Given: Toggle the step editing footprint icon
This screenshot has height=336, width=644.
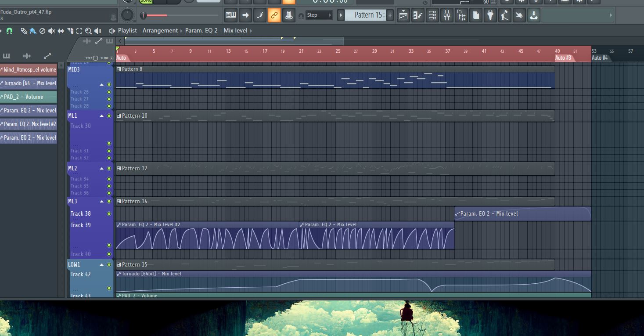Looking at the screenshot, I should 260,15.
